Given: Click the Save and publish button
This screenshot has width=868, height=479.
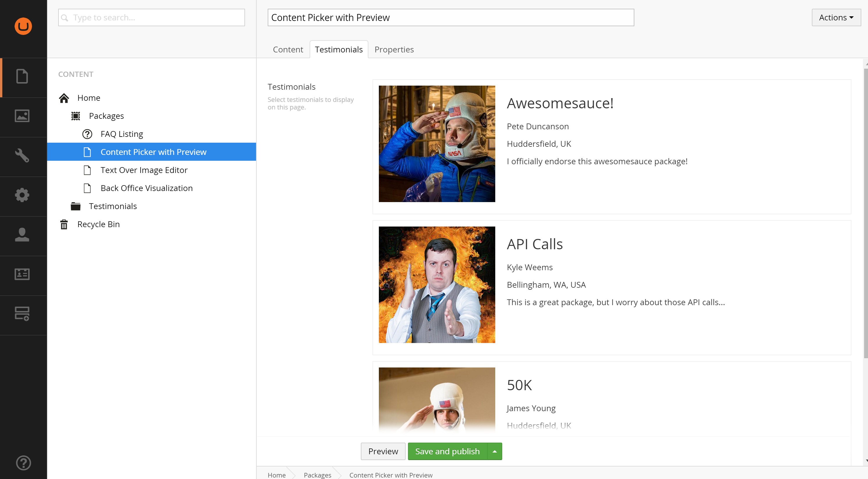Looking at the screenshot, I should [448, 451].
